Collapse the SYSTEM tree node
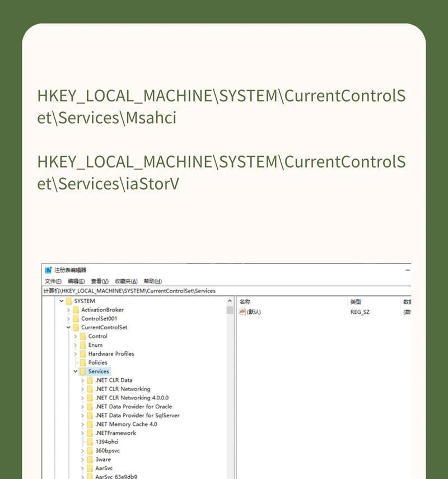Image resolution: width=448 pixels, height=479 pixels. (x=61, y=301)
